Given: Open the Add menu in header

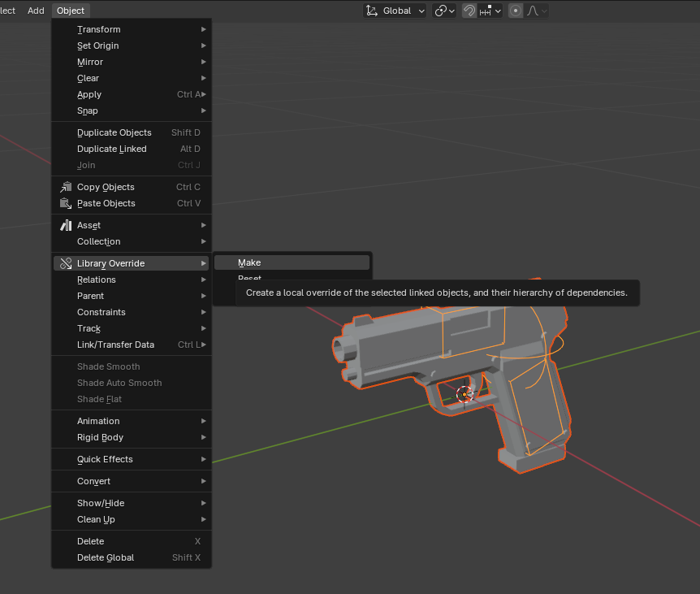Looking at the screenshot, I should pyautogui.click(x=36, y=11).
